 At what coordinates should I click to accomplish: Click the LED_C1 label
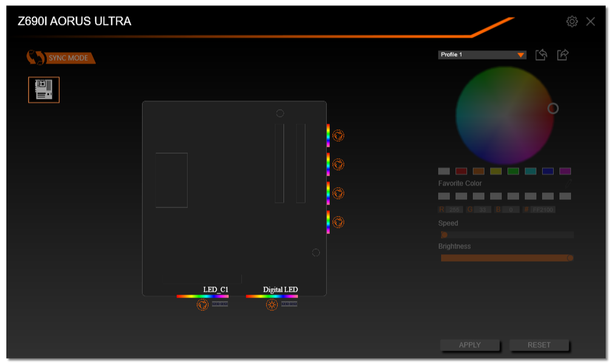[x=215, y=289]
